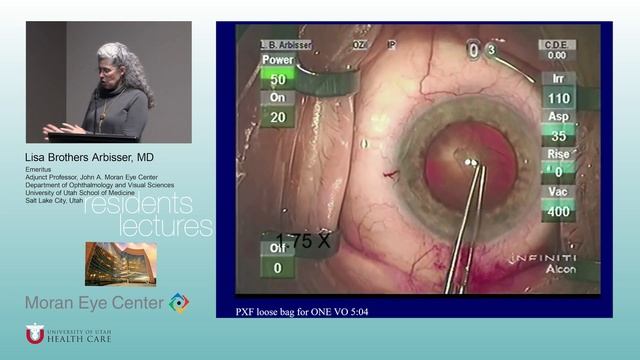
Task: Click the On label in overlay
Action: [278, 98]
